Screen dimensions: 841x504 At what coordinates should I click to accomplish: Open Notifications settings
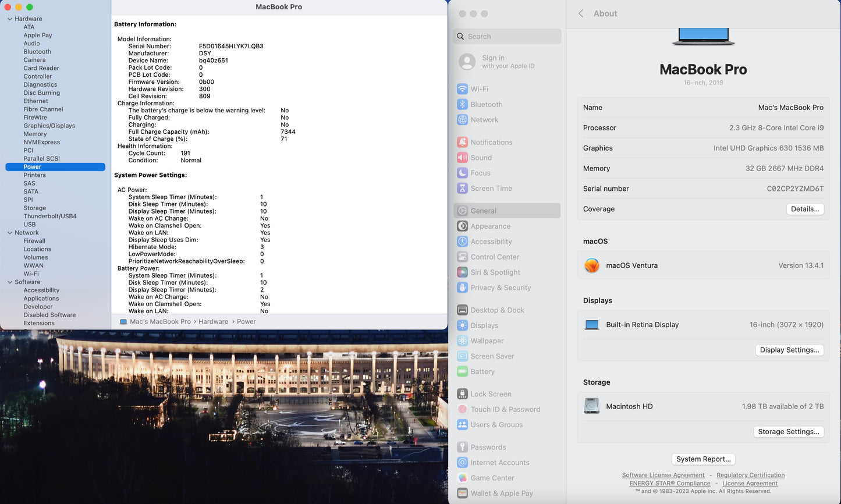click(x=492, y=142)
